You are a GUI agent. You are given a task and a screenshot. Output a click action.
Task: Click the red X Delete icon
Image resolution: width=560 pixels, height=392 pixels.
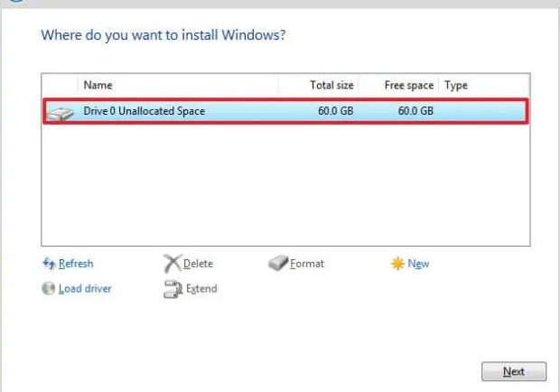point(172,264)
